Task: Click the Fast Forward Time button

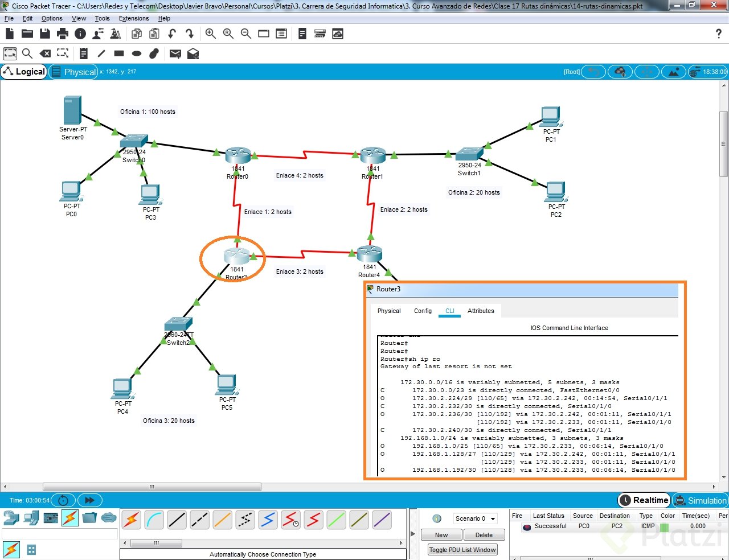Action: click(89, 500)
